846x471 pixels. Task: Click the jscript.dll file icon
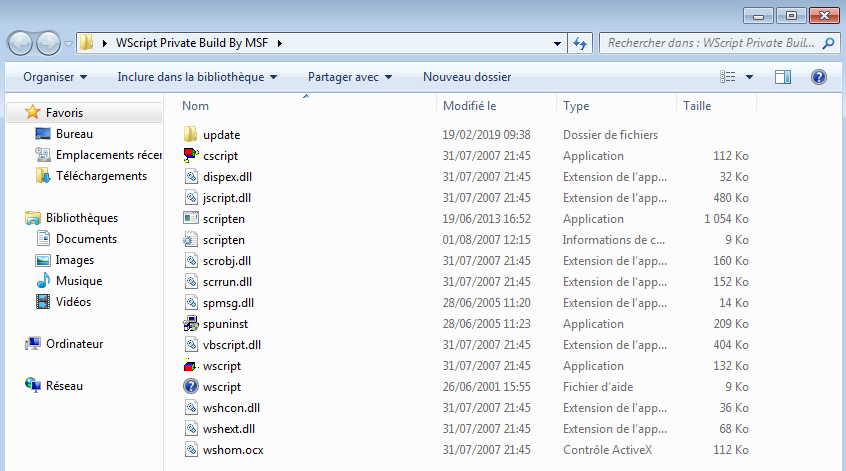coord(191,197)
